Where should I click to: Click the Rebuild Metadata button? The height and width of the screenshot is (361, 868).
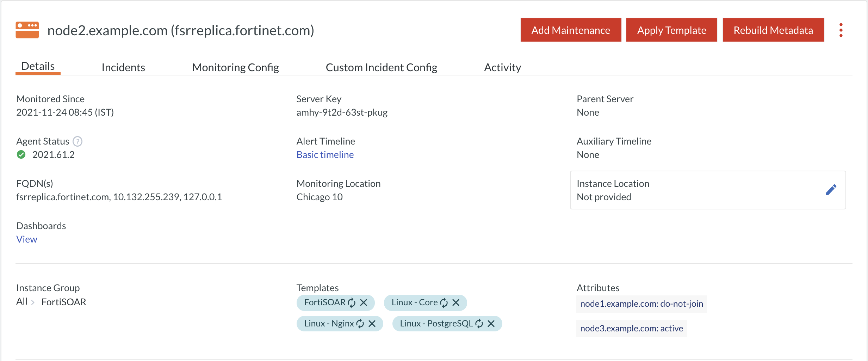tap(773, 30)
